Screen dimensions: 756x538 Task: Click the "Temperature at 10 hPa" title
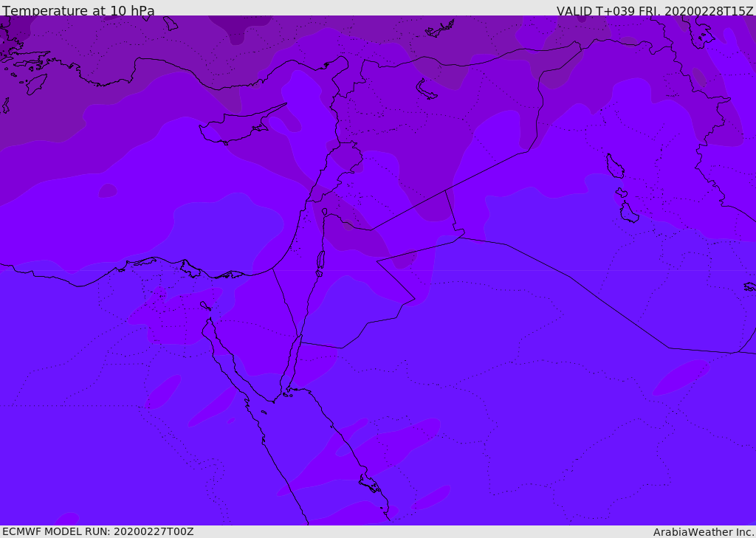point(78,11)
